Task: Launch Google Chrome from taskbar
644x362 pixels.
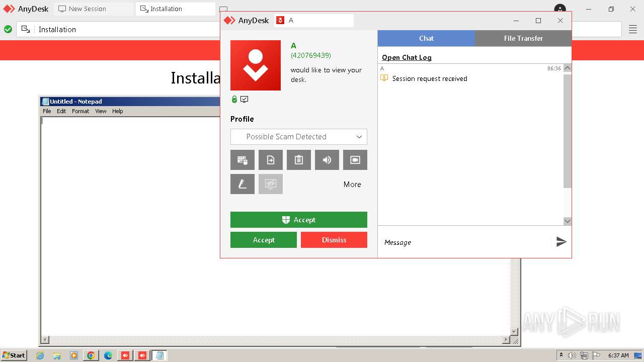Action: (91, 355)
